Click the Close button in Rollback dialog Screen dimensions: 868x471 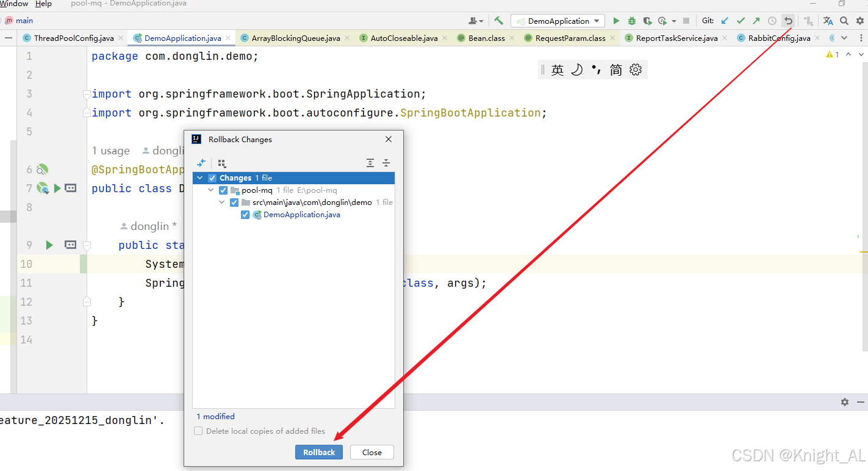(371, 452)
